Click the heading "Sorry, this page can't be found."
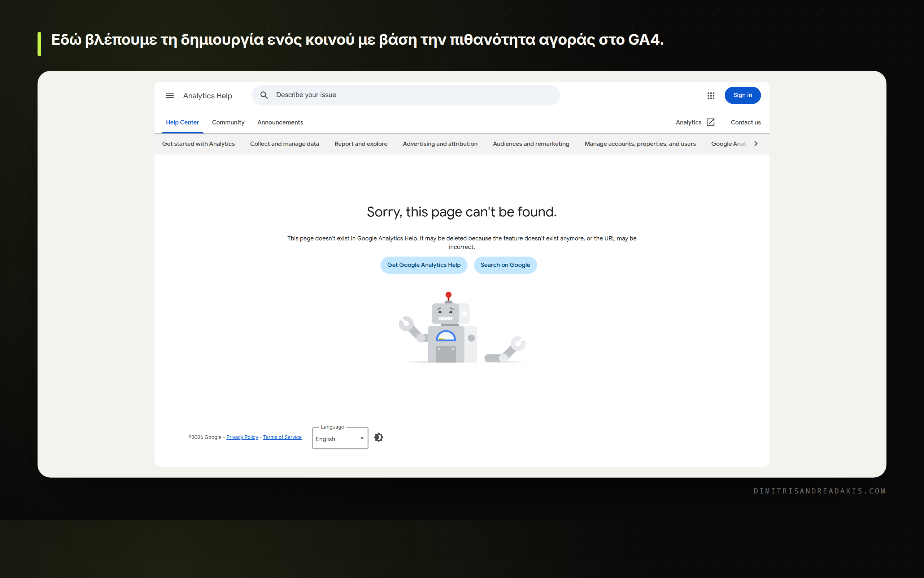 [462, 212]
